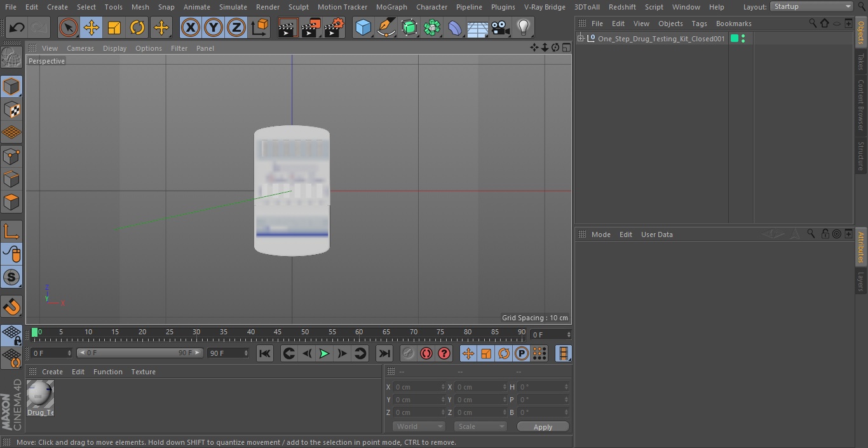Switch to Polygons mode

tap(11, 202)
